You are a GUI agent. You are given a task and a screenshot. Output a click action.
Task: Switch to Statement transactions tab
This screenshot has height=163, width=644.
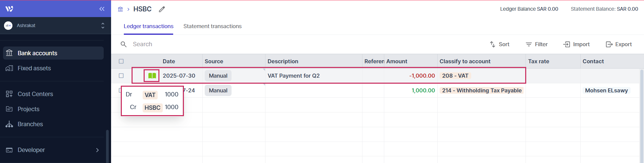click(212, 26)
